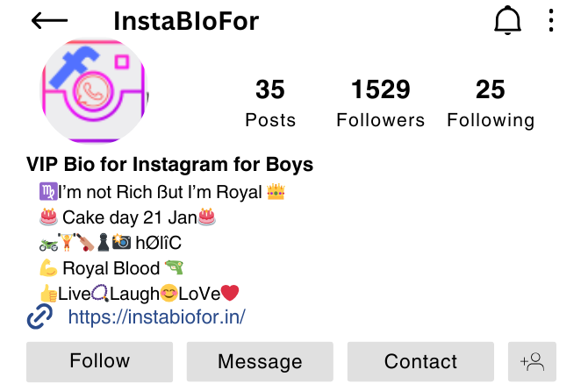Open the Contact button
The width and height of the screenshot is (588, 391).
420,361
